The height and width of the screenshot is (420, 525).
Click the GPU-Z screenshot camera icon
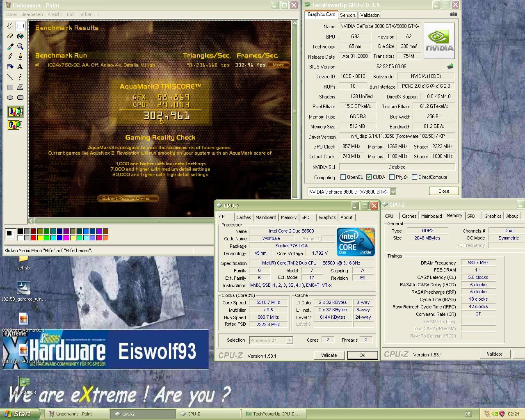click(x=453, y=14)
